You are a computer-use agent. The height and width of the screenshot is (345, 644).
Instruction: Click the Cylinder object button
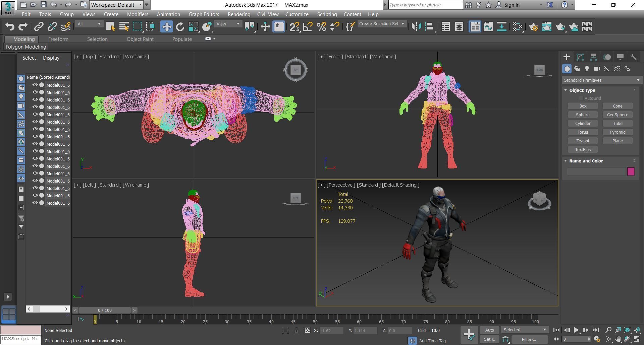click(583, 124)
